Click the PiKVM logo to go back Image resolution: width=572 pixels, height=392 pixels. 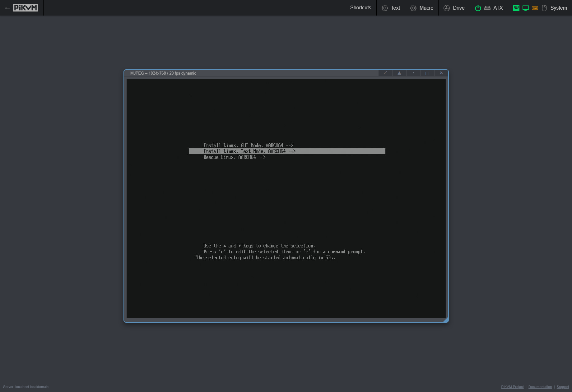point(25,8)
